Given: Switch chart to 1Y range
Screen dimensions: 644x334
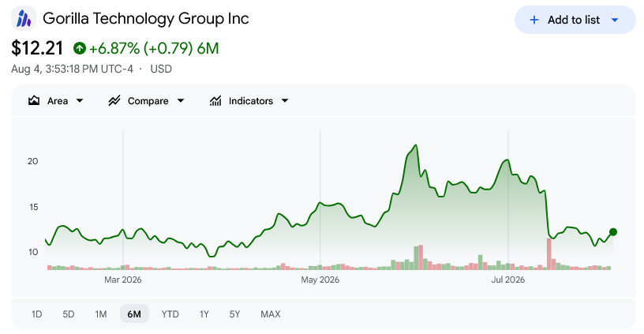Looking at the screenshot, I should pyautogui.click(x=204, y=314).
